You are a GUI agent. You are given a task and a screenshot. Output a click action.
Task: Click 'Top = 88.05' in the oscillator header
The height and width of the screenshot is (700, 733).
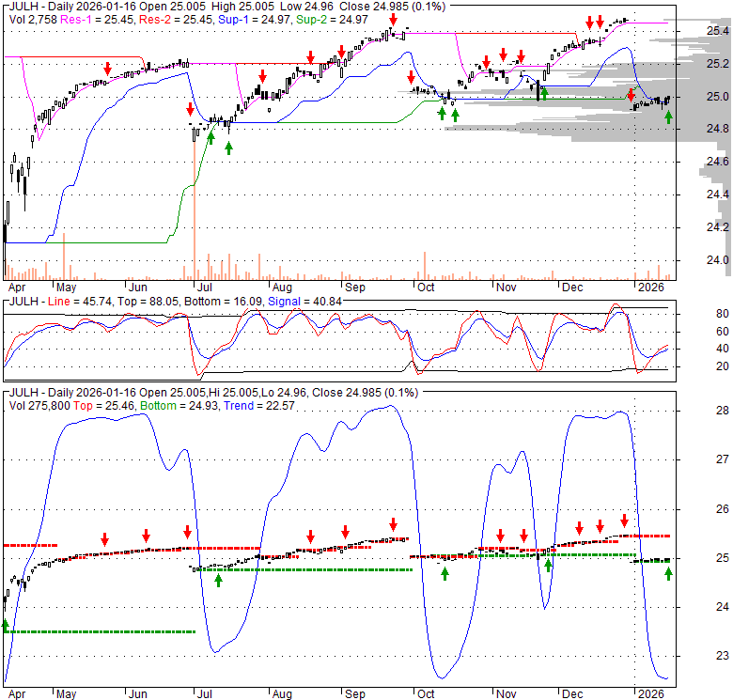pyautogui.click(x=148, y=302)
